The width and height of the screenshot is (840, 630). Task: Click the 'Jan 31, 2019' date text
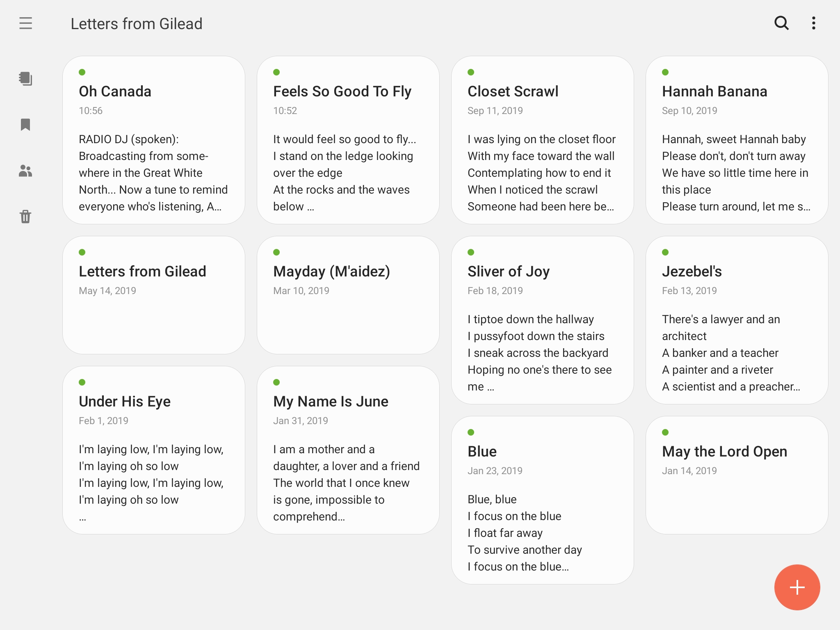tap(301, 421)
